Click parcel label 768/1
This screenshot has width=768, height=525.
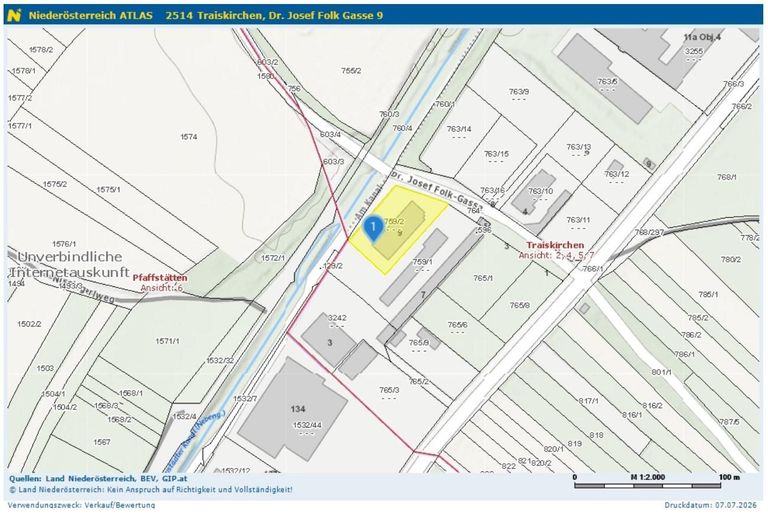pos(726,177)
